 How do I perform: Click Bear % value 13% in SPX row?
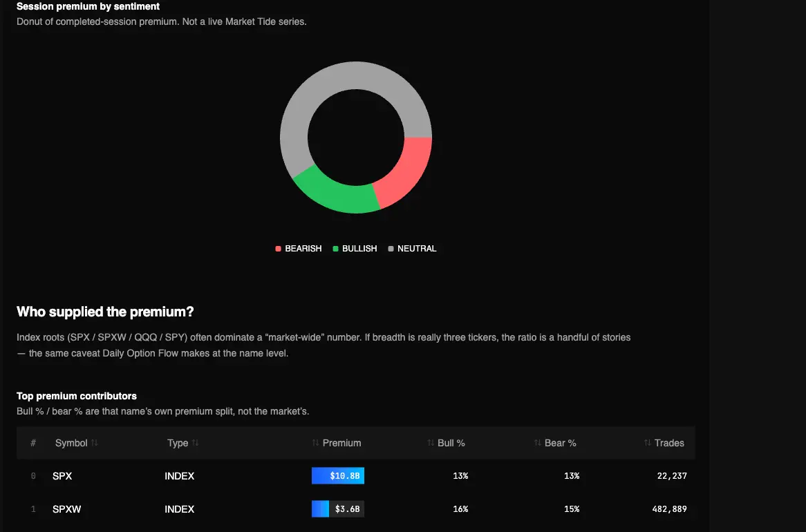[572, 476]
